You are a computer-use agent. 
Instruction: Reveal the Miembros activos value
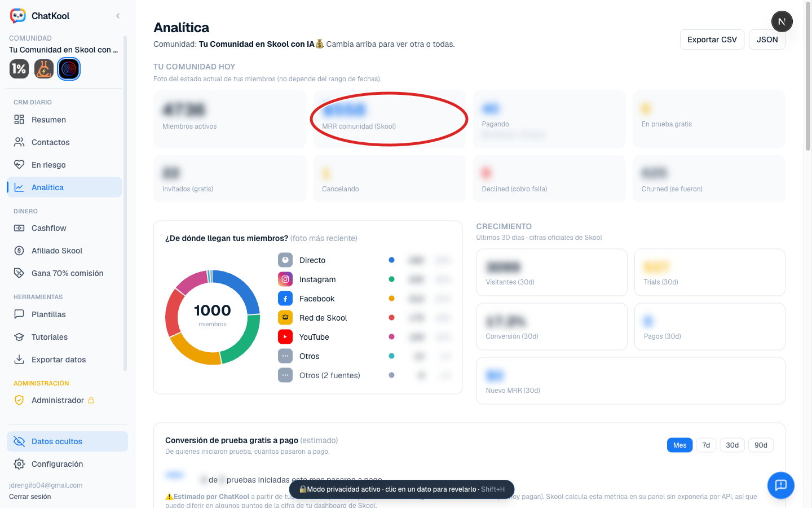[x=184, y=110]
